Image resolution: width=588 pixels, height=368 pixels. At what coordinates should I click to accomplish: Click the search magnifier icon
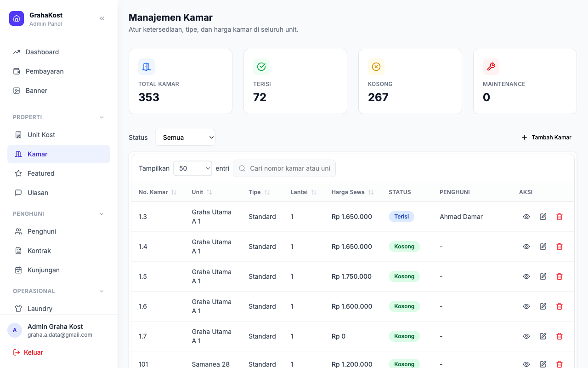pyautogui.click(x=242, y=168)
